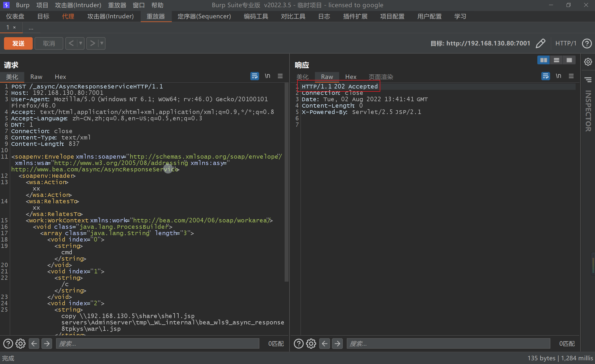Screen dimensions: 595x364
Task: Switch to 目标 target tab
Action: click(43, 16)
